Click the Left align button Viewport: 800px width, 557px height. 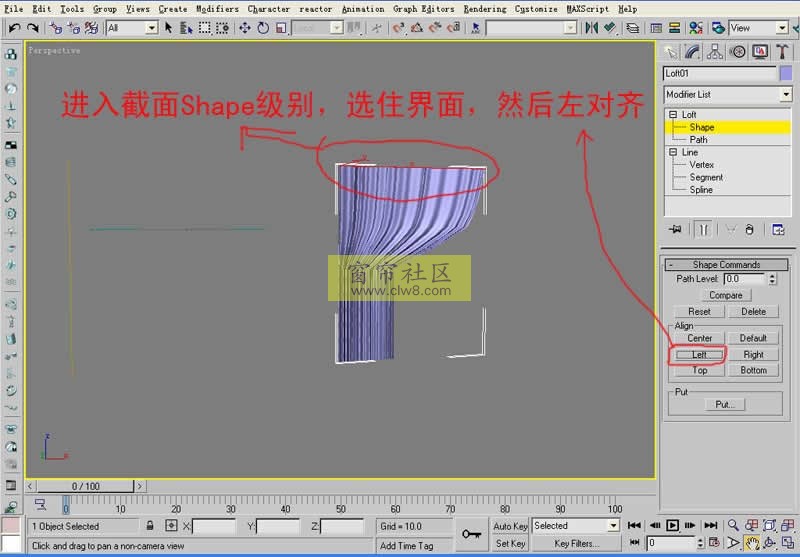tap(699, 355)
